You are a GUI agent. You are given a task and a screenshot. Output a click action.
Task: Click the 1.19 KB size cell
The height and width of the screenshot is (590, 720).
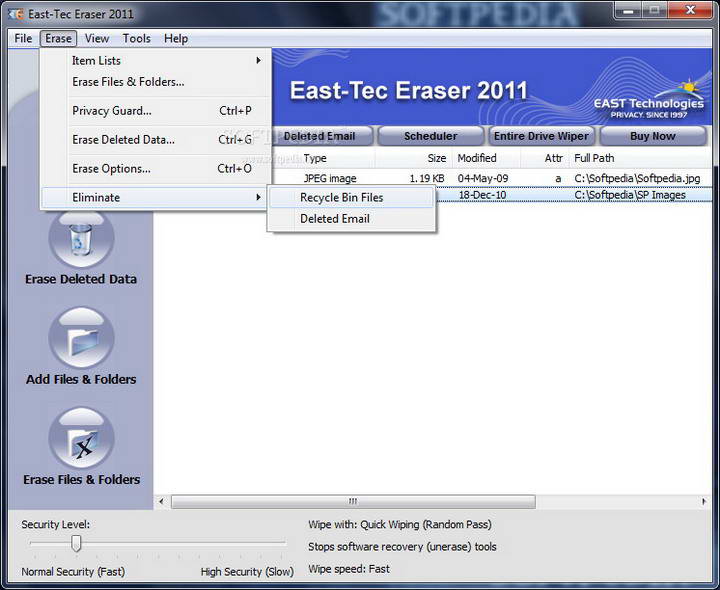pyautogui.click(x=427, y=178)
